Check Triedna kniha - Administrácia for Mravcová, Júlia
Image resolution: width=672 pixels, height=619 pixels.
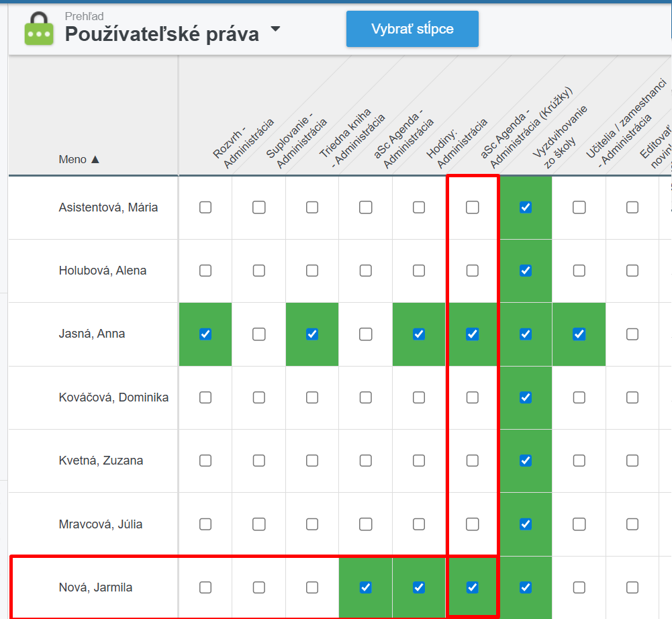pyautogui.click(x=312, y=524)
